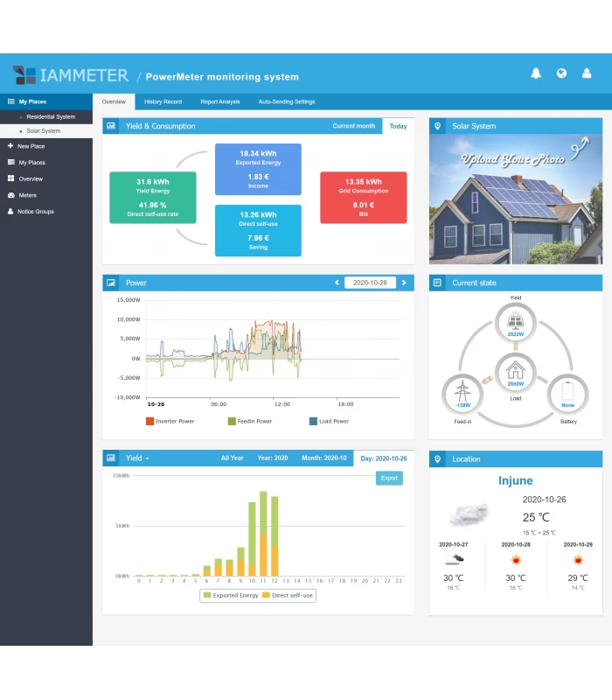Select Solar System in sidebar
This screenshot has width=612, height=700.
46,130
